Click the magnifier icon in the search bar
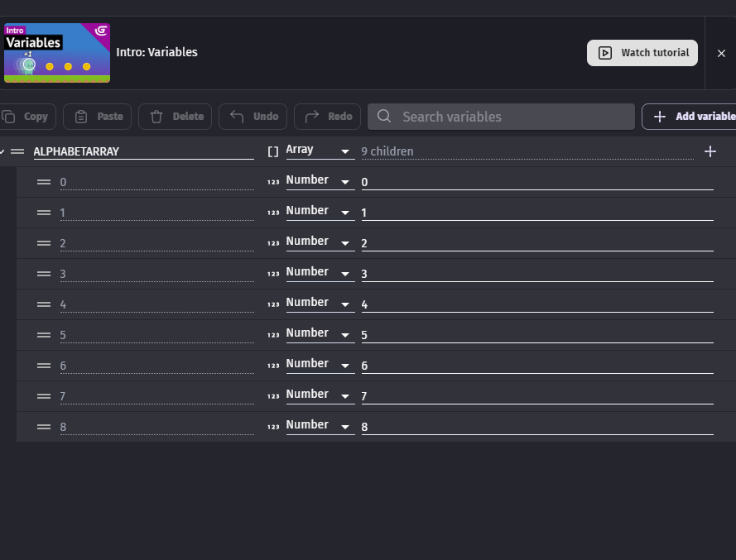The width and height of the screenshot is (736, 560). (x=383, y=116)
